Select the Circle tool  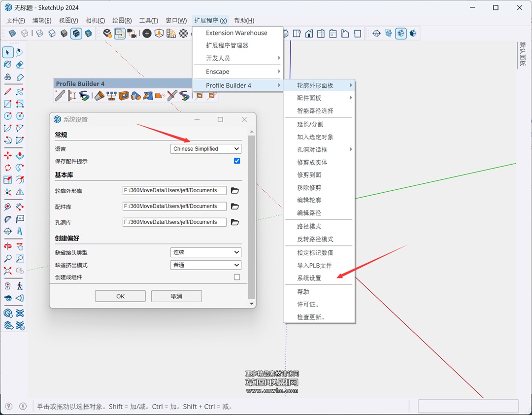(x=8, y=116)
